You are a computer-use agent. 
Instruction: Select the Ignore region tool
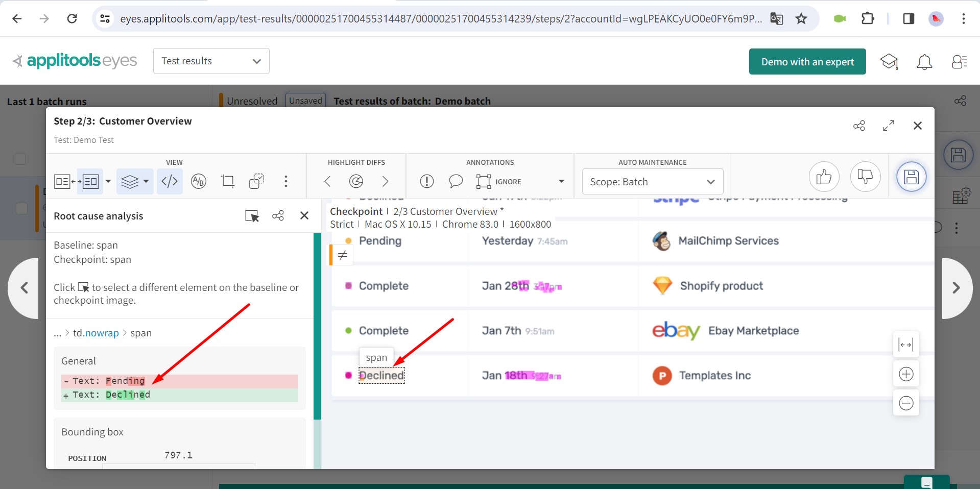(499, 182)
